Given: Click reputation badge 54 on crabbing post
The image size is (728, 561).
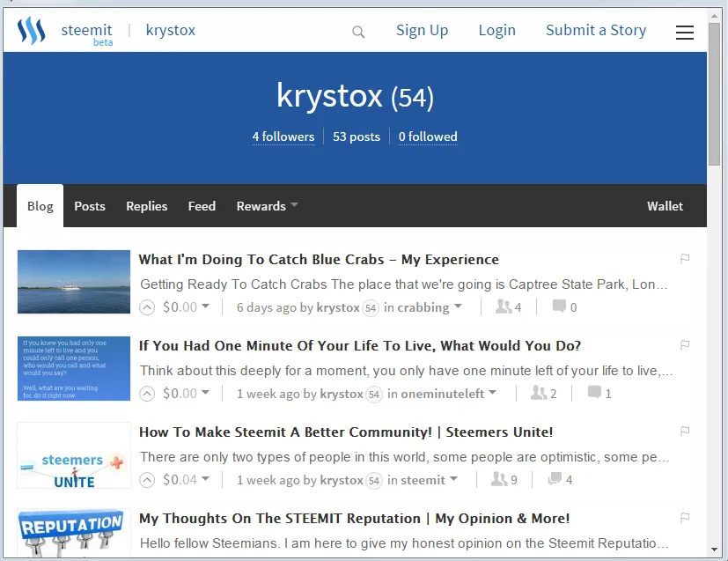Looking at the screenshot, I should tap(371, 308).
